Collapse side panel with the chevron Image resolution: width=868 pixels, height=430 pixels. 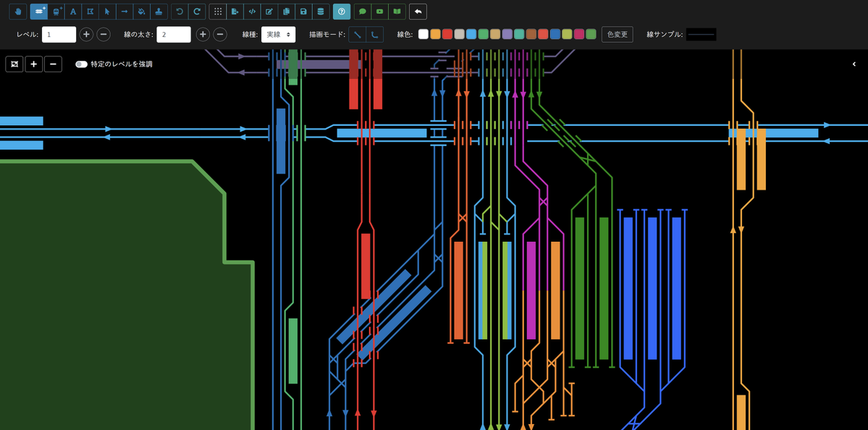[x=854, y=64]
